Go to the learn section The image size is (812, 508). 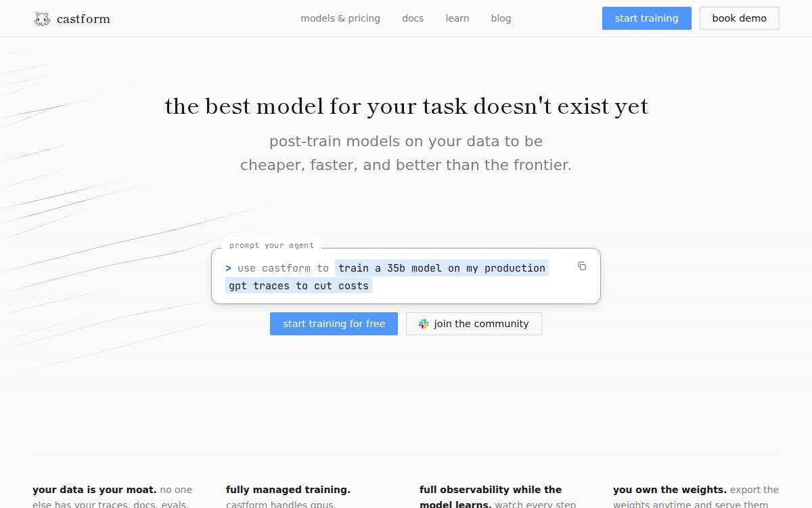tap(457, 18)
